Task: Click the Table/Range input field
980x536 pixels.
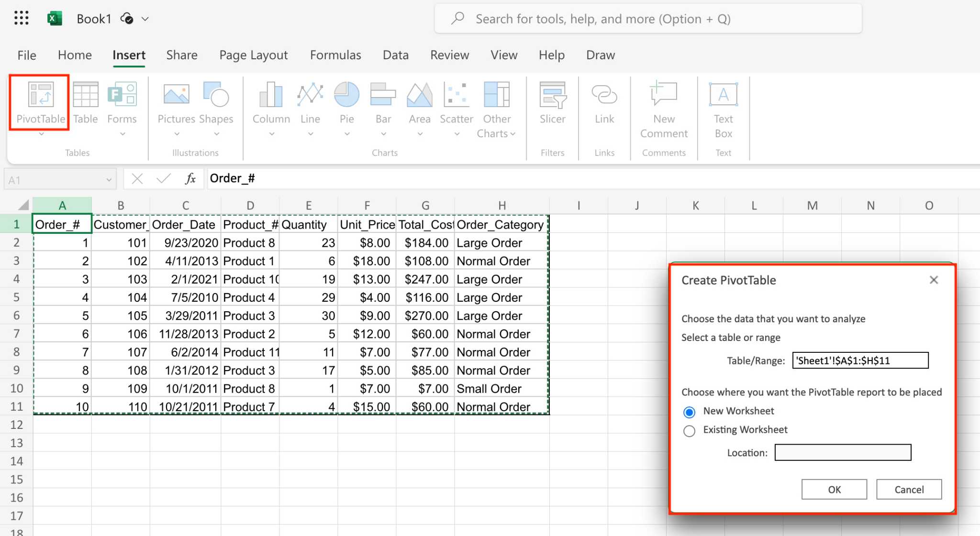Action: (860, 361)
